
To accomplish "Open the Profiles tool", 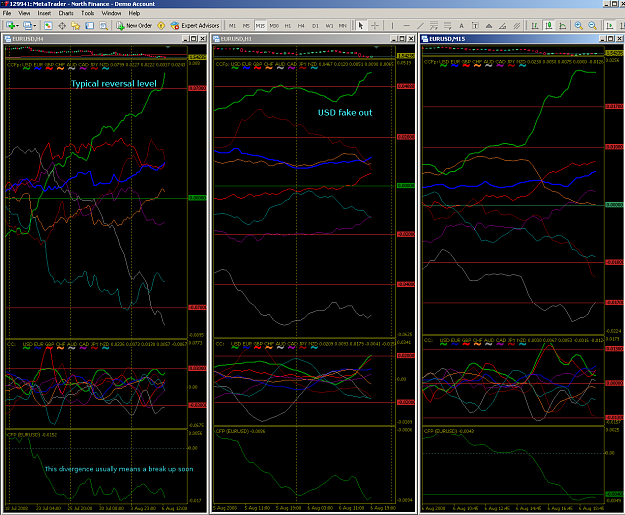I will tap(27, 26).
